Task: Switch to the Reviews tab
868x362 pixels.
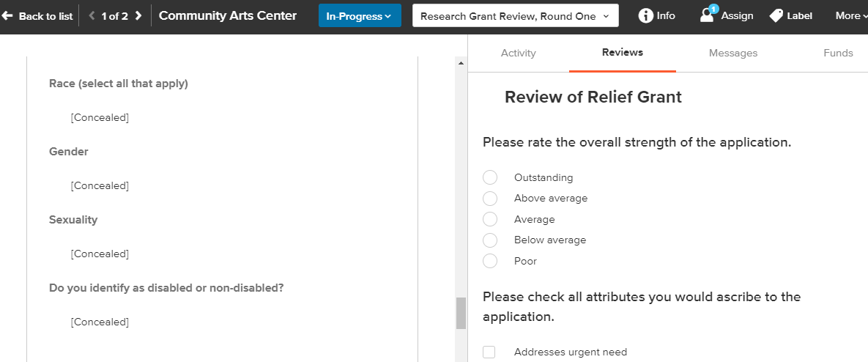Action: (x=622, y=53)
